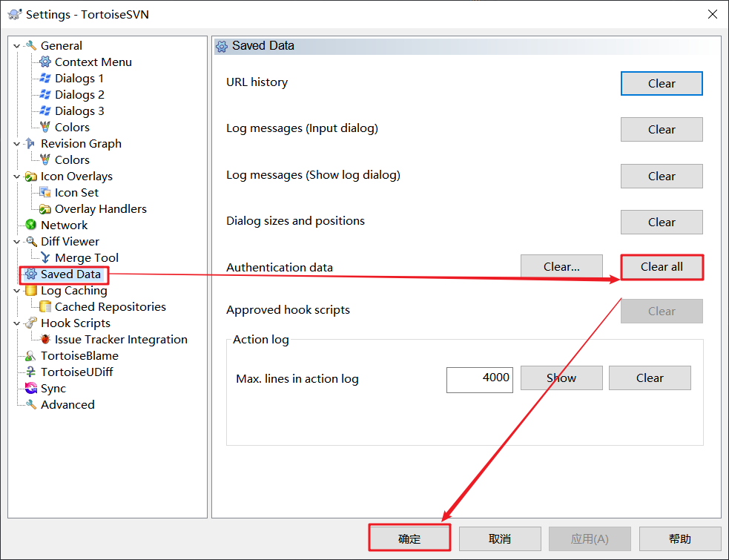
Task: Click the TortoiseUDiff icon
Action: pyautogui.click(x=30, y=372)
